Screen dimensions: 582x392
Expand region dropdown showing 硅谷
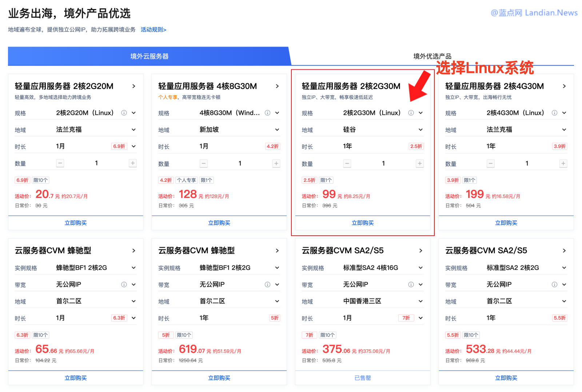coord(420,130)
